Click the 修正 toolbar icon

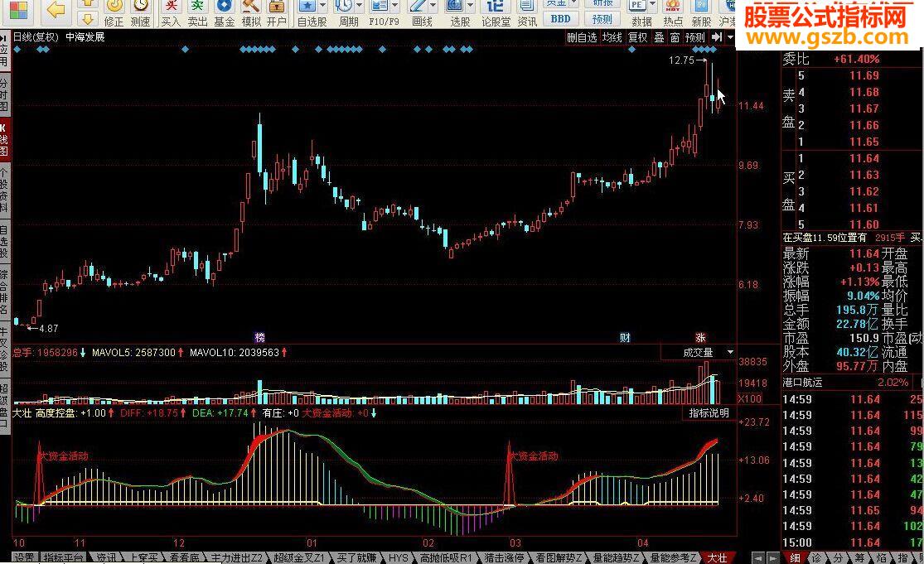[114, 13]
